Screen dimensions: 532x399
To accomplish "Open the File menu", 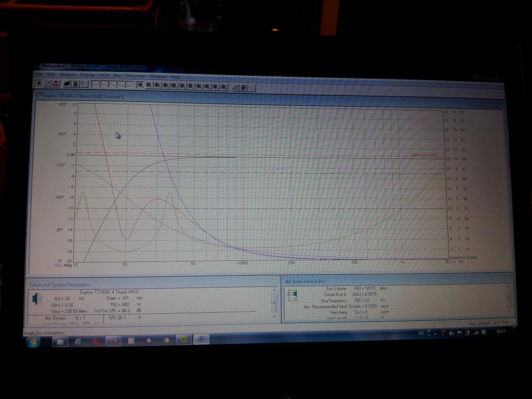I will [39, 74].
